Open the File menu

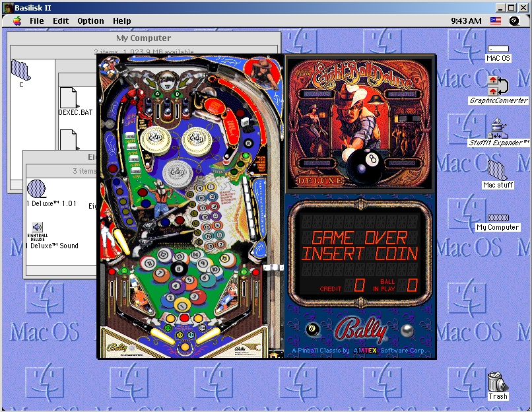[37, 21]
